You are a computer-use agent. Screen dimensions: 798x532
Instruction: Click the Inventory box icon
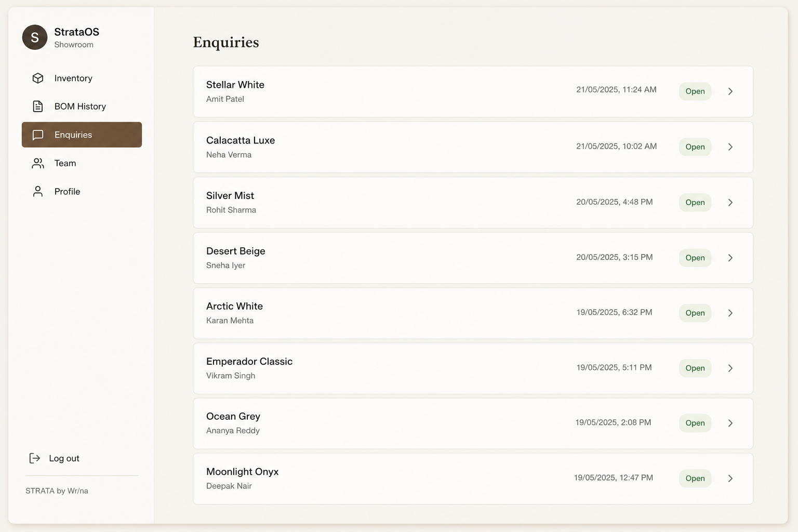coord(38,78)
